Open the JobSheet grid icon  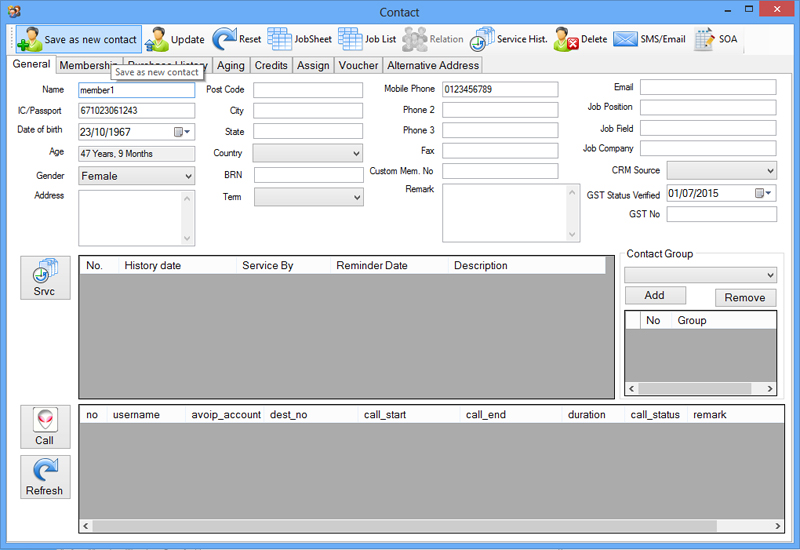[280, 39]
